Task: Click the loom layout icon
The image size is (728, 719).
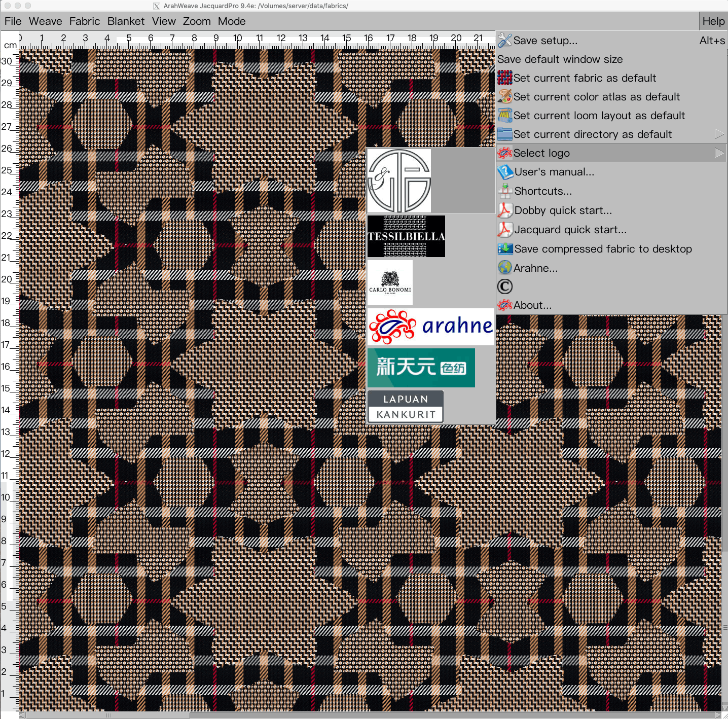Action: tap(504, 115)
